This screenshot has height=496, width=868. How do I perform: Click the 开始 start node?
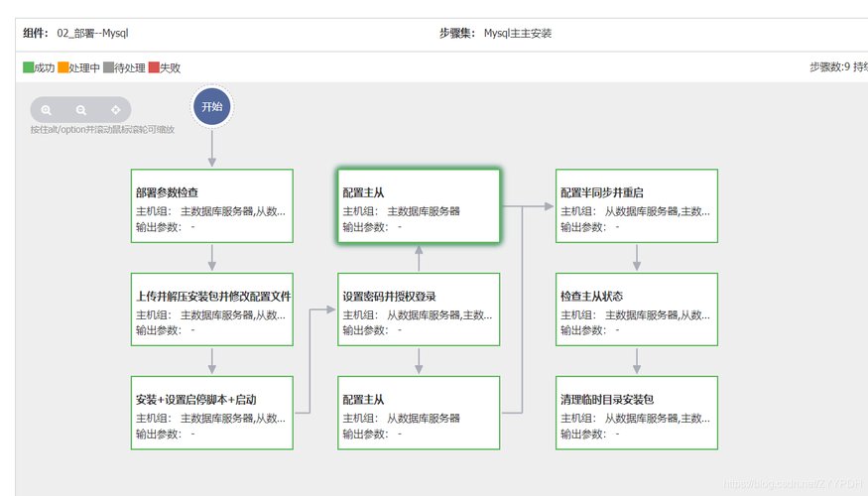212,106
